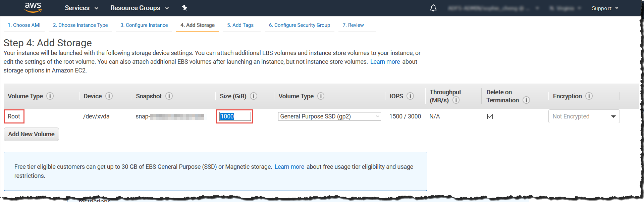Screen dimensions: 644x202
Task: Click the AWS logo home icon
Action: [x=33, y=7]
